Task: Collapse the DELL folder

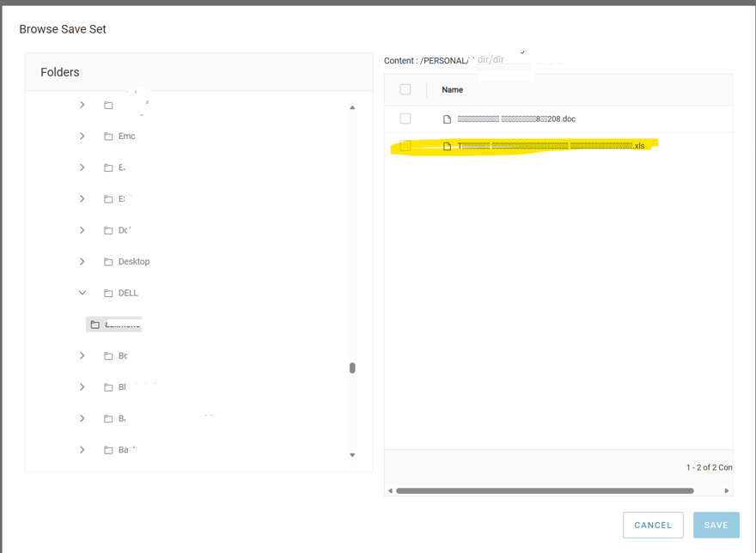Action: click(82, 293)
